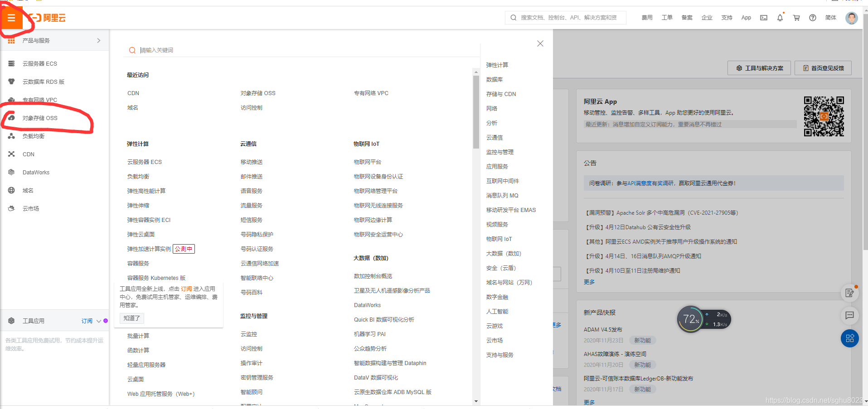Click the ECS server icon in sidebar

pos(11,64)
